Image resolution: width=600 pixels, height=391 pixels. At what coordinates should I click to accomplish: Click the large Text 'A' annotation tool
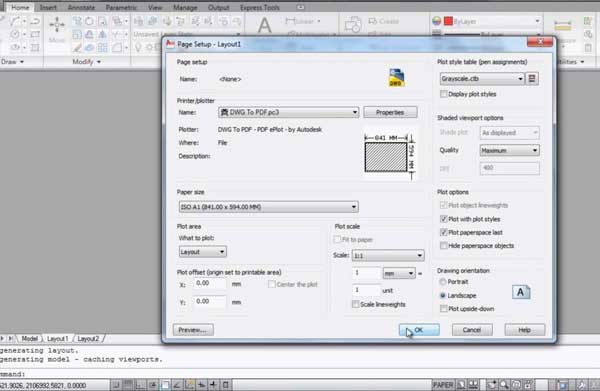(264, 26)
